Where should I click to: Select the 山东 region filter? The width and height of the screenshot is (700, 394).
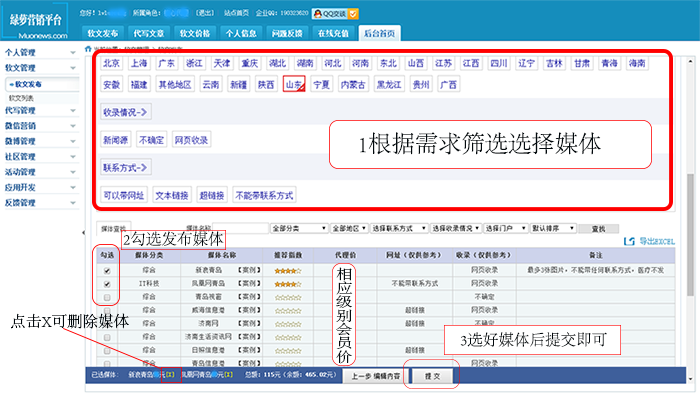294,84
